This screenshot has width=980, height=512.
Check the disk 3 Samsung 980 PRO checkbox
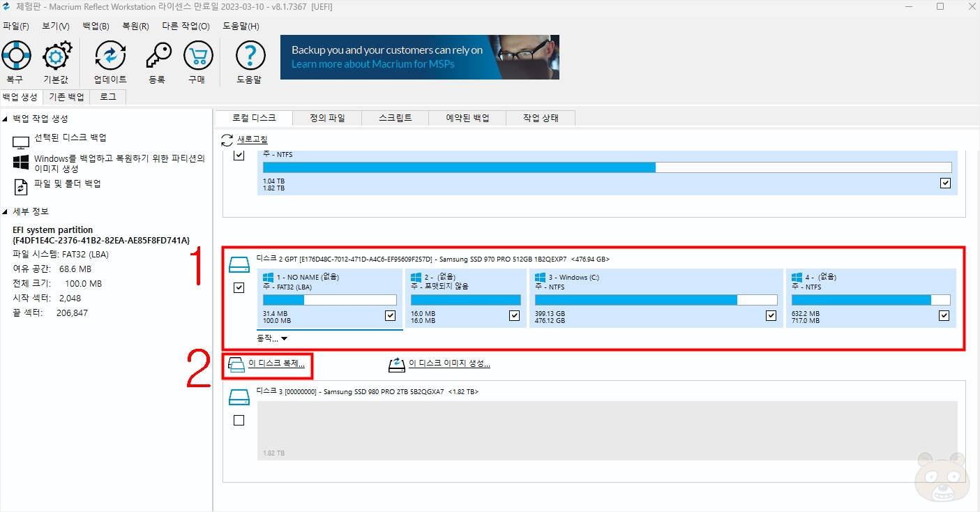[239, 421]
